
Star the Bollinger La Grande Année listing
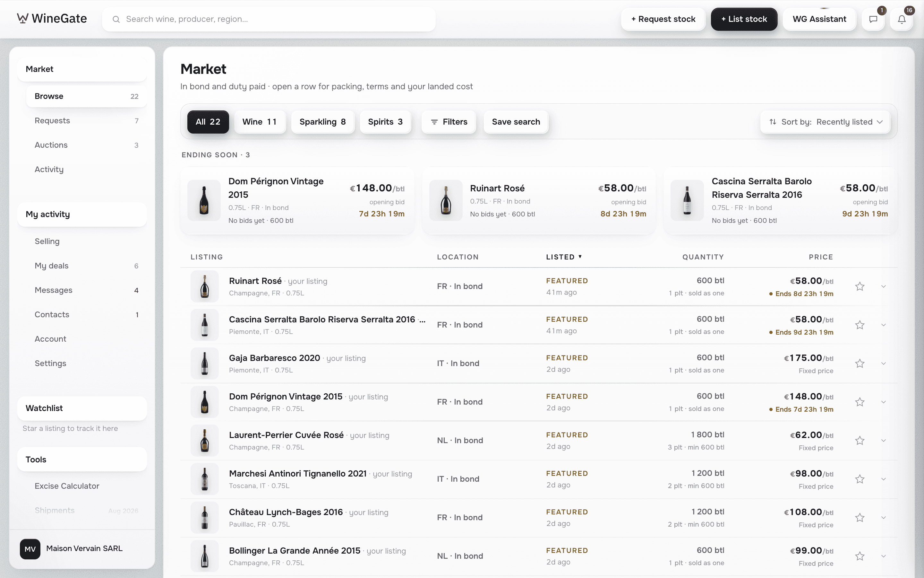pos(860,556)
